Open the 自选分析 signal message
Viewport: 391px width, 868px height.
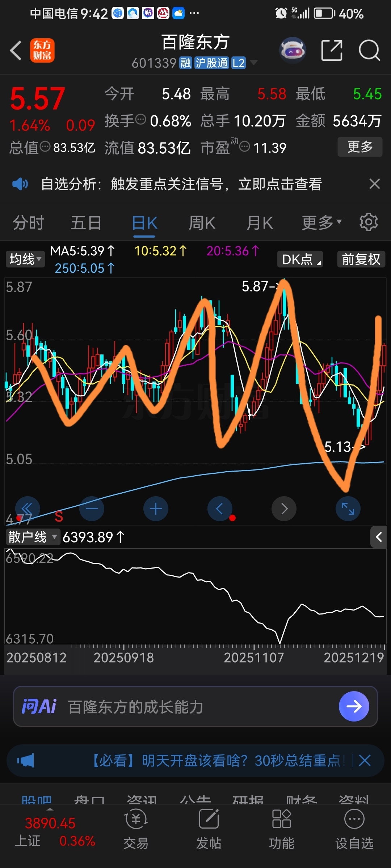pos(181,184)
